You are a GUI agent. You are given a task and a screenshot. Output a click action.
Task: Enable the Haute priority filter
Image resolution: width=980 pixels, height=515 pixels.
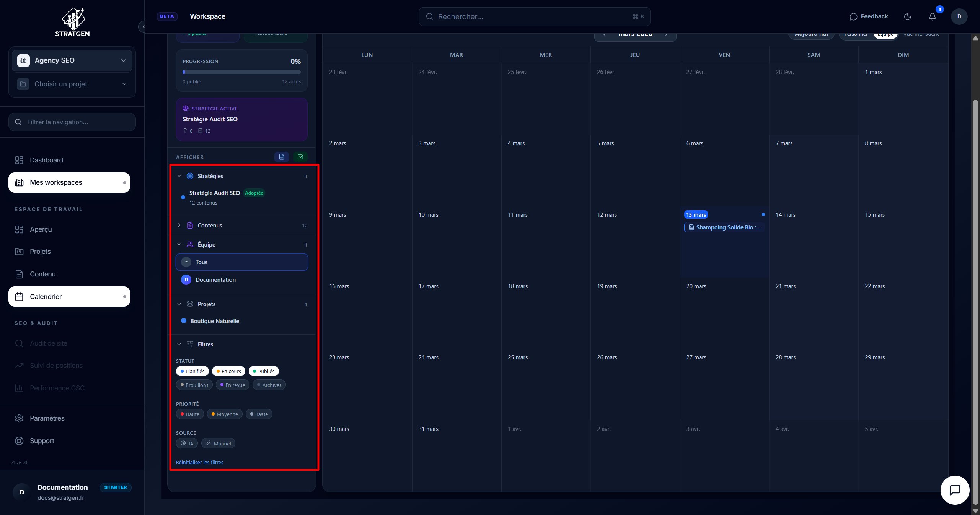[x=190, y=414]
